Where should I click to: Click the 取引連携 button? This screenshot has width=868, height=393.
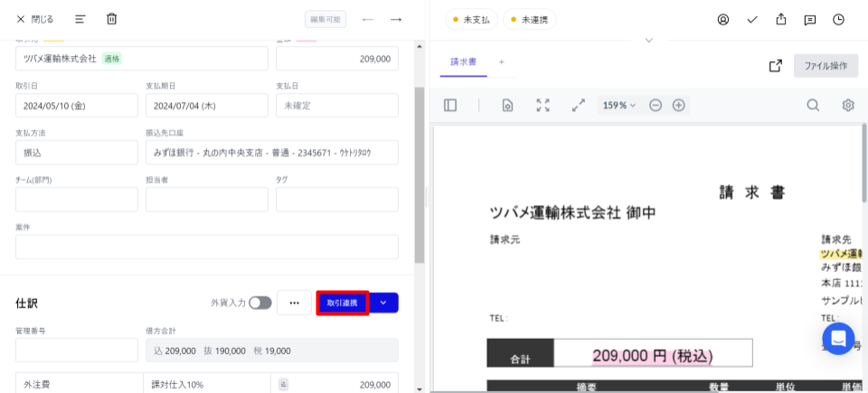click(x=342, y=303)
